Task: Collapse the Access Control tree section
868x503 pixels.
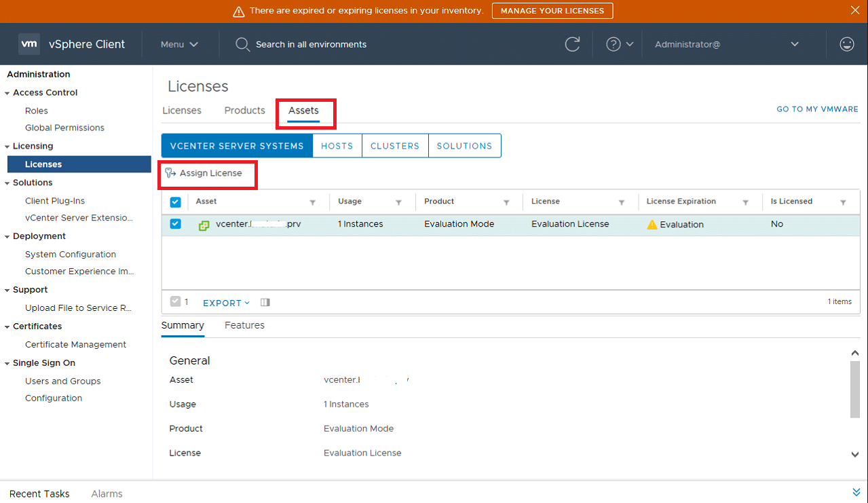Action: 7,93
